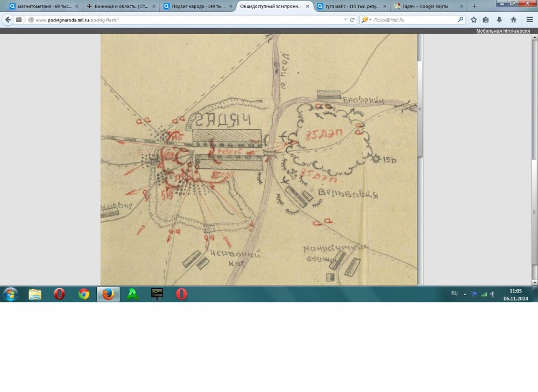
Task: Open the Action Center flag icon
Action: pyautogui.click(x=474, y=294)
